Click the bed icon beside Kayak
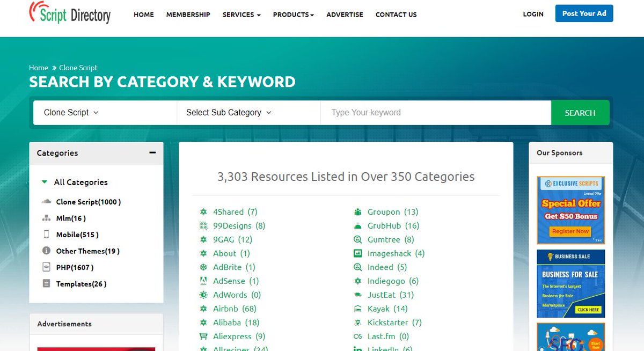 358,309
